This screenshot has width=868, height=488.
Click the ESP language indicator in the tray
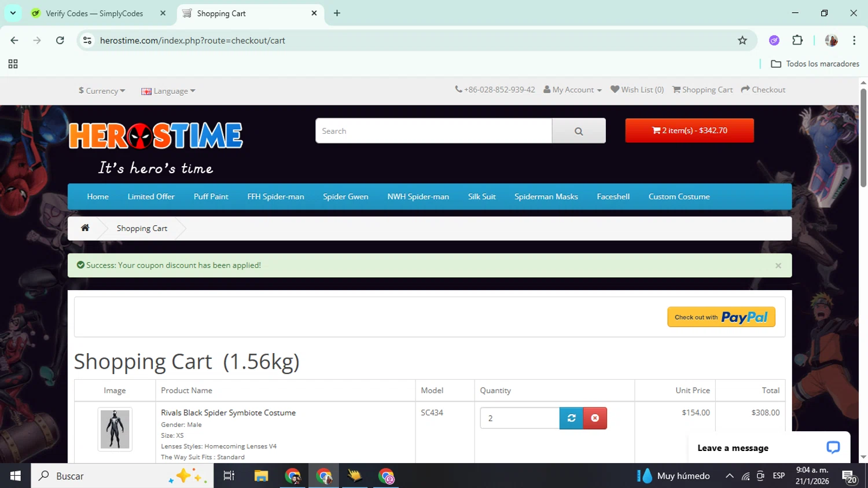click(779, 476)
